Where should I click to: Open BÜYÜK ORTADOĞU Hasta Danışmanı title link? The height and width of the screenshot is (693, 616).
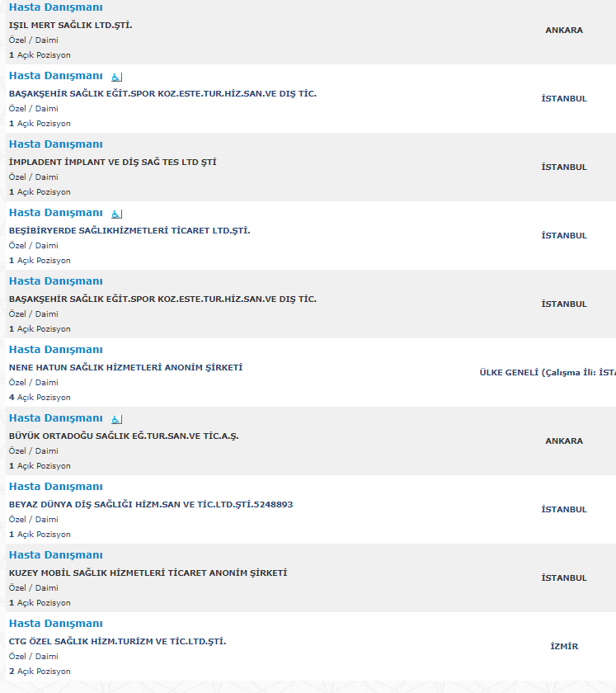tap(55, 418)
